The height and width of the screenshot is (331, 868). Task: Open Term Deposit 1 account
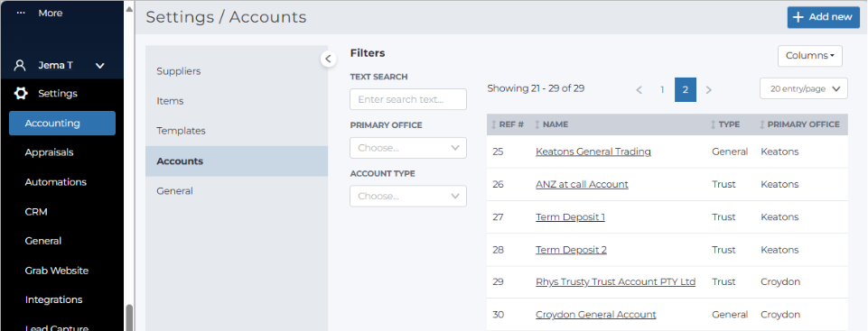pos(570,217)
